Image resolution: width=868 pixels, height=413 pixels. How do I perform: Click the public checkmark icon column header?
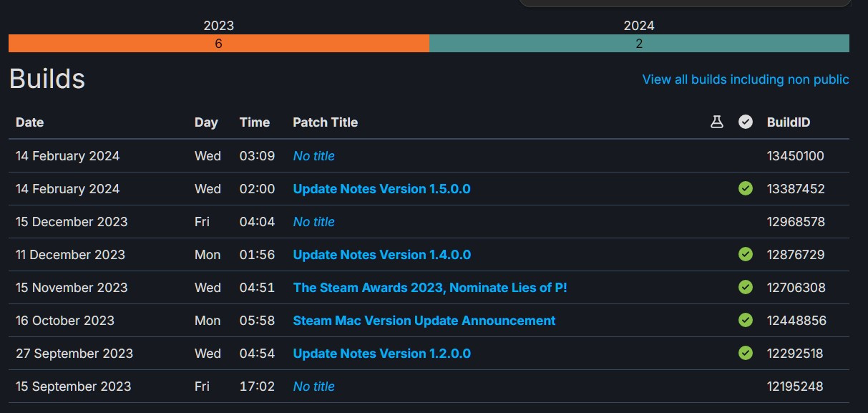pyautogui.click(x=746, y=122)
